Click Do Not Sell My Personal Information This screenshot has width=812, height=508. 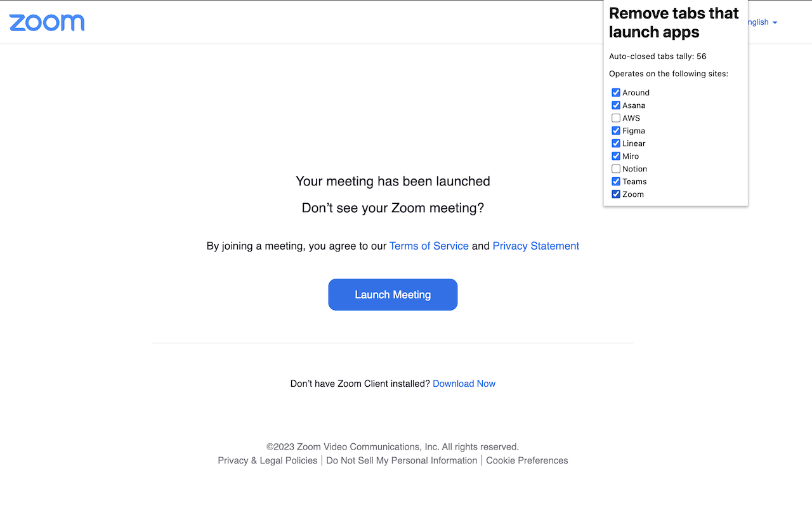[x=402, y=460]
